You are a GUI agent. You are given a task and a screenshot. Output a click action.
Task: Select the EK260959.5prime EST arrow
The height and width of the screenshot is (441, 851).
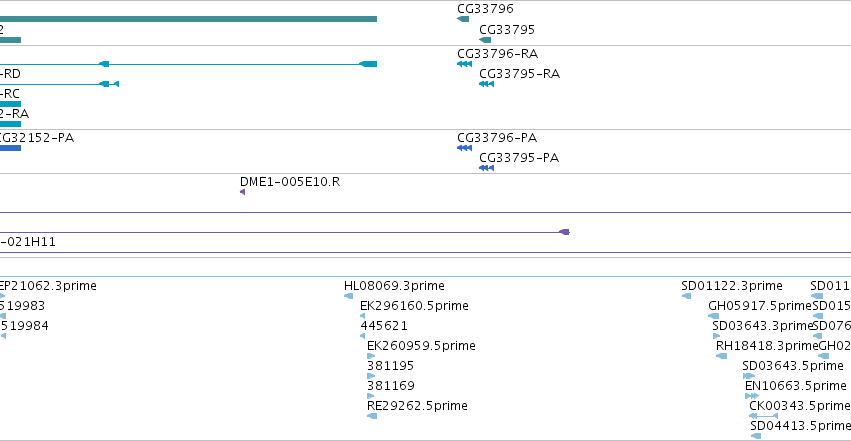pos(371,356)
